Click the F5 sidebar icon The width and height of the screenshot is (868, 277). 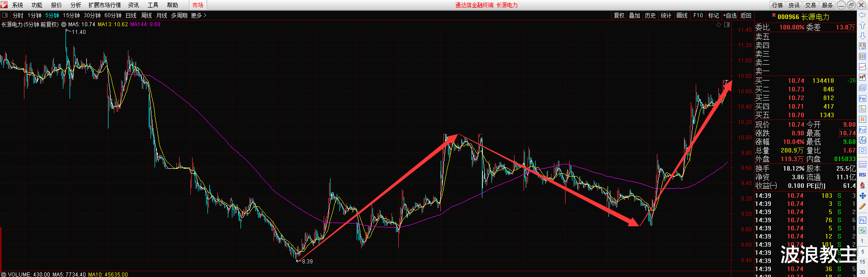pos(863,220)
